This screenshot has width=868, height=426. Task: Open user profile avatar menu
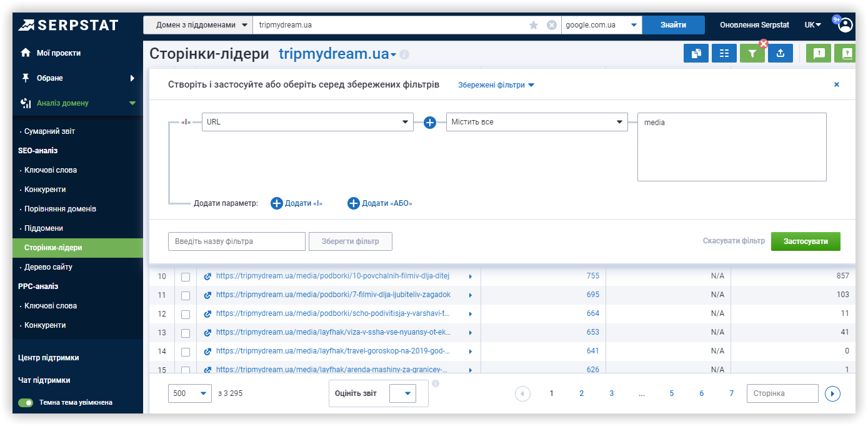click(846, 25)
